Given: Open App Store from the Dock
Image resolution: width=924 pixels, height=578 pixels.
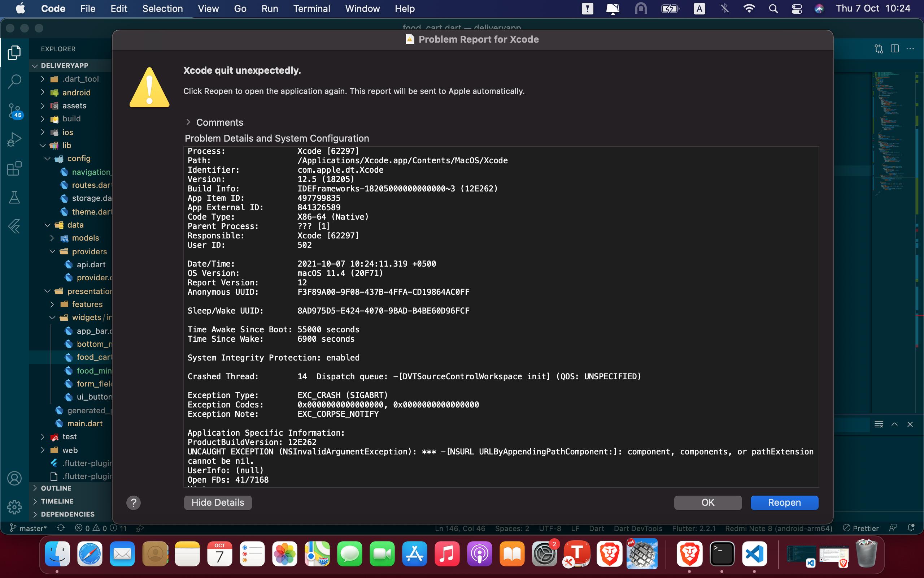Looking at the screenshot, I should pos(415,554).
